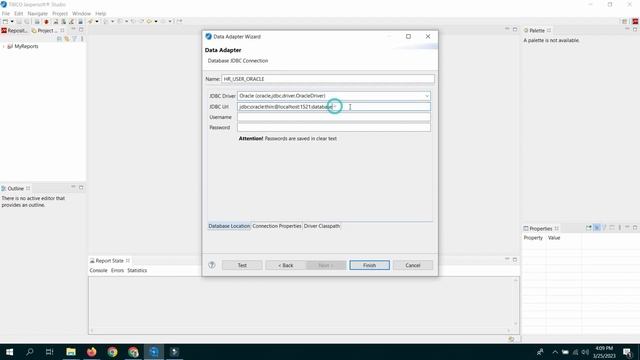Switch to the Errors tab in Report State
This screenshot has width=640, height=360.
click(x=117, y=271)
